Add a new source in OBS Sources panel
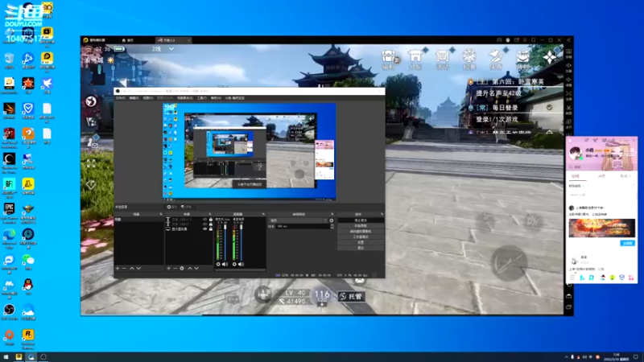The image size is (644, 362). [168, 269]
